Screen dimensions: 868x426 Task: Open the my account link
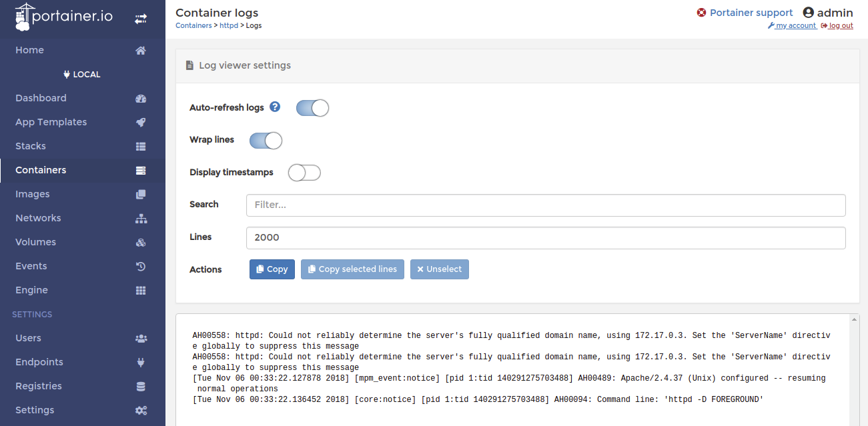(795, 26)
